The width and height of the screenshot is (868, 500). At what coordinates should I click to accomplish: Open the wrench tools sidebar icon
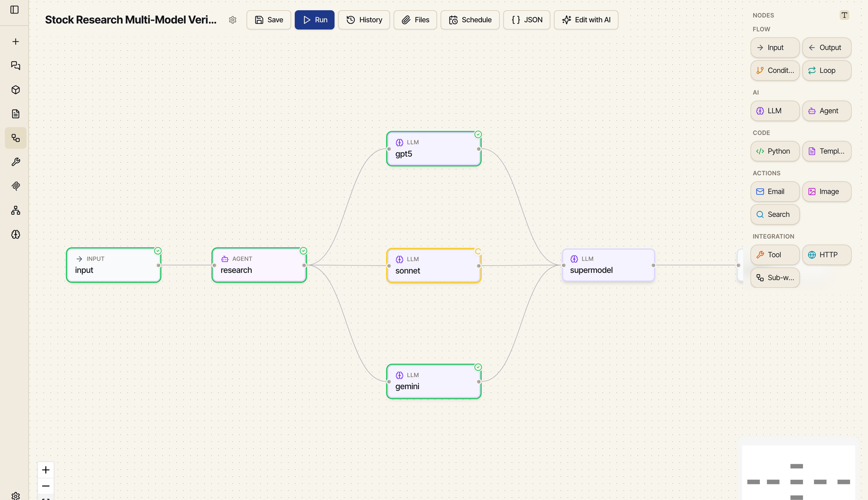click(x=15, y=162)
